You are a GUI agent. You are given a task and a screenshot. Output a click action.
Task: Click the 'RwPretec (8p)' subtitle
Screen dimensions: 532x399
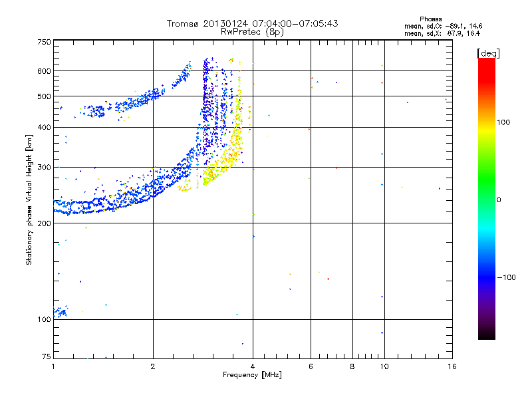pyautogui.click(x=252, y=32)
